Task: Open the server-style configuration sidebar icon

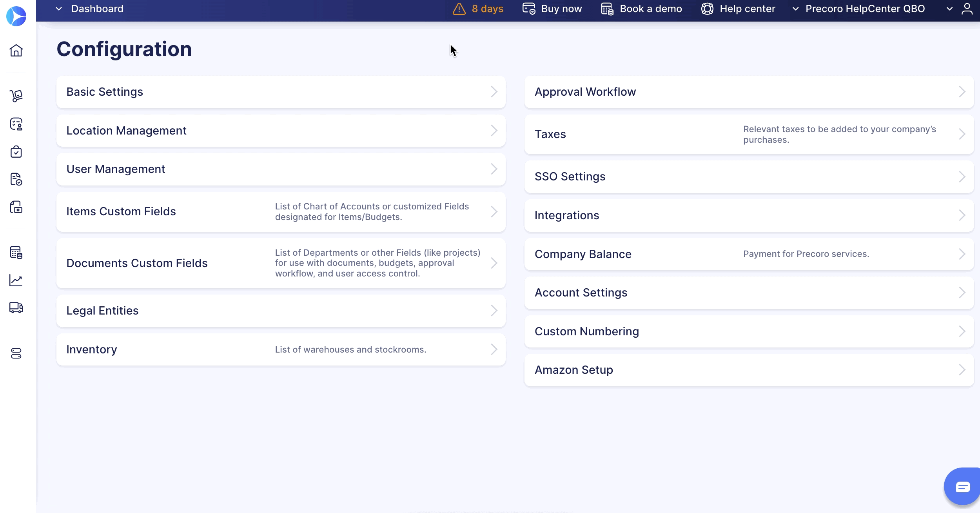Action: click(16, 354)
